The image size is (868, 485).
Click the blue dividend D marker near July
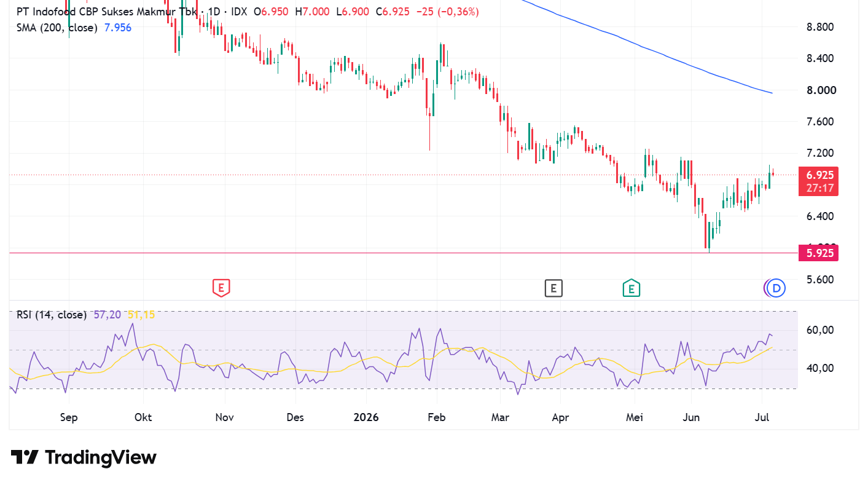[x=777, y=288]
